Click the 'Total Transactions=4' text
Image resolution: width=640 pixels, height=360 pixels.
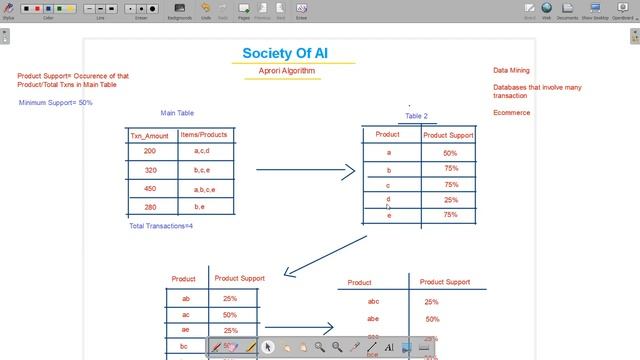click(161, 226)
